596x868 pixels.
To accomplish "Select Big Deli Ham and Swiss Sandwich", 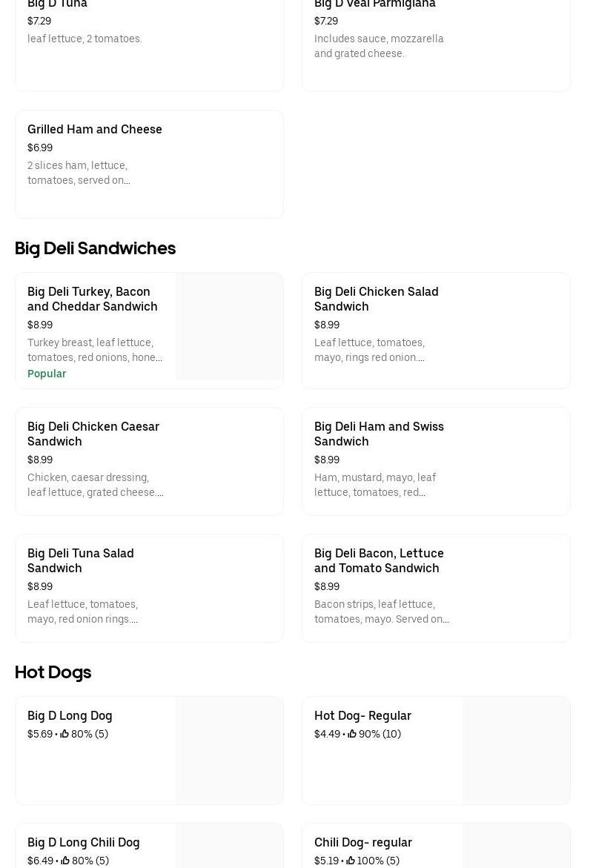I will coord(379,434).
